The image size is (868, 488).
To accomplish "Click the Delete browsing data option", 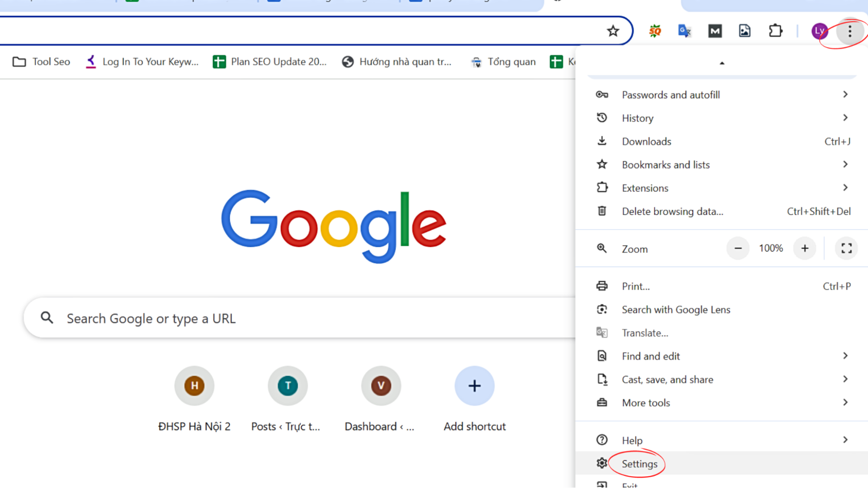I will 673,211.
